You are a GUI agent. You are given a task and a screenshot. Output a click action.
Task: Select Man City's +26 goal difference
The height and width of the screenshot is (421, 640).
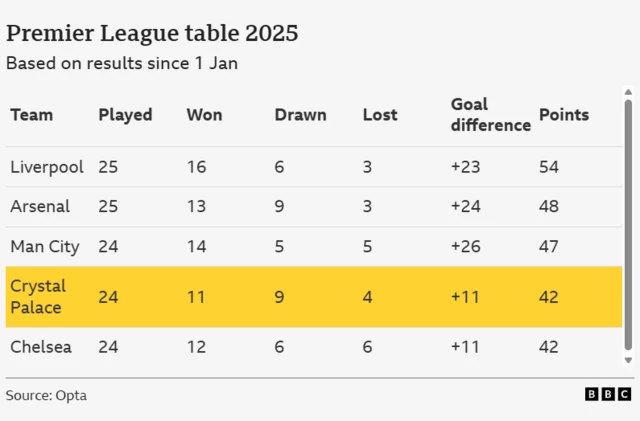pyautogui.click(x=465, y=247)
